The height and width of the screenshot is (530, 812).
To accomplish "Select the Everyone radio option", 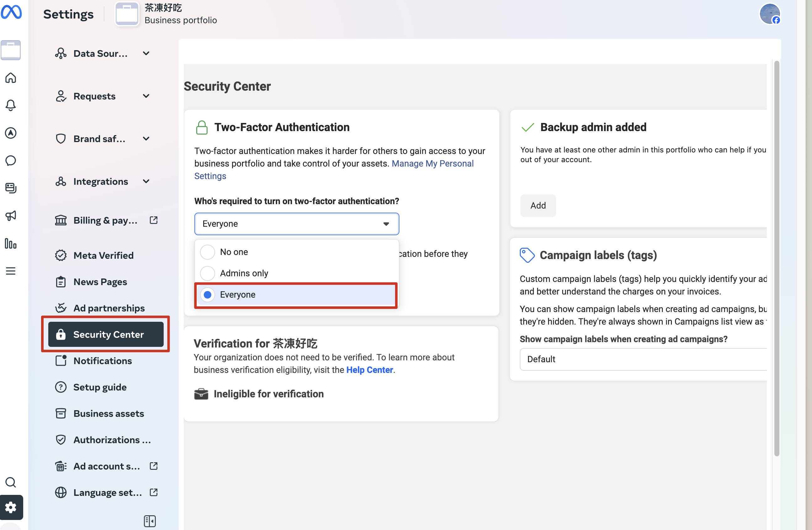I will pos(208,294).
